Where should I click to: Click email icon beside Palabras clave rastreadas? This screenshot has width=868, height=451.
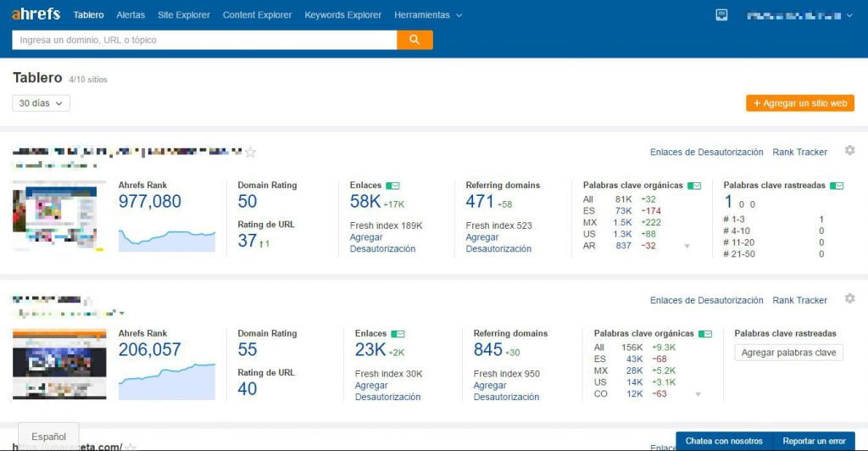[x=837, y=186]
